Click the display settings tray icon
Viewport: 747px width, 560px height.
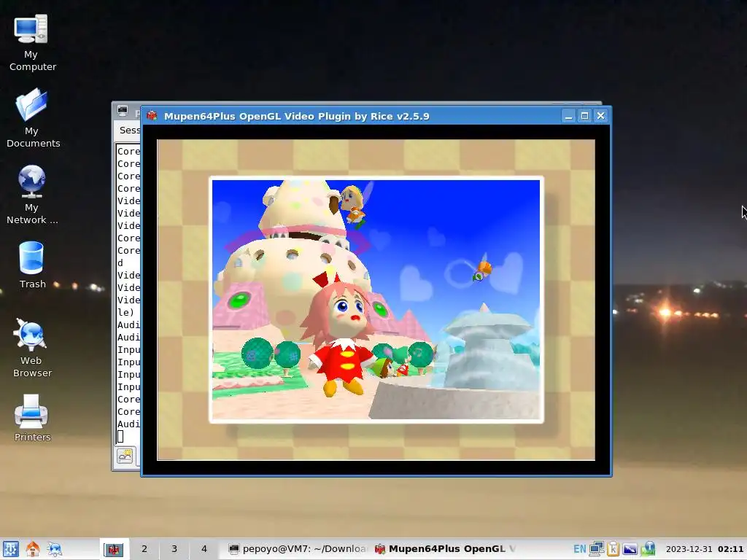click(630, 549)
